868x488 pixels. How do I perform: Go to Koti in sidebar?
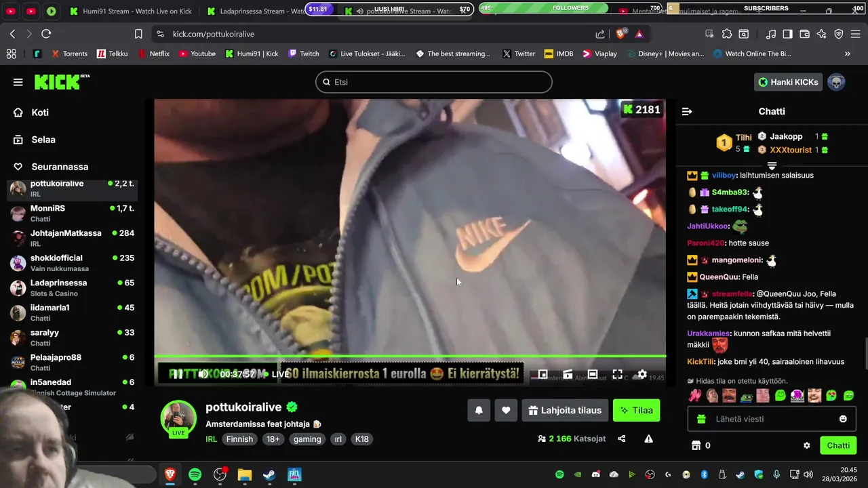click(40, 113)
